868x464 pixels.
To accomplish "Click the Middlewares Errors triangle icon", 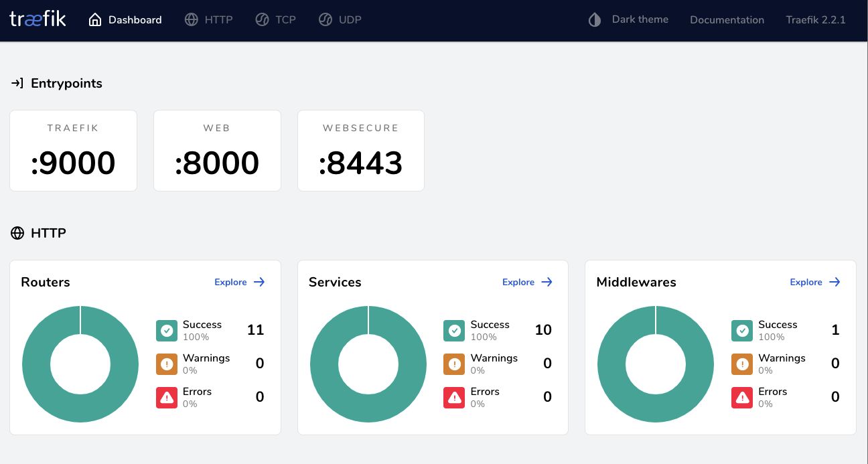I will [742, 397].
